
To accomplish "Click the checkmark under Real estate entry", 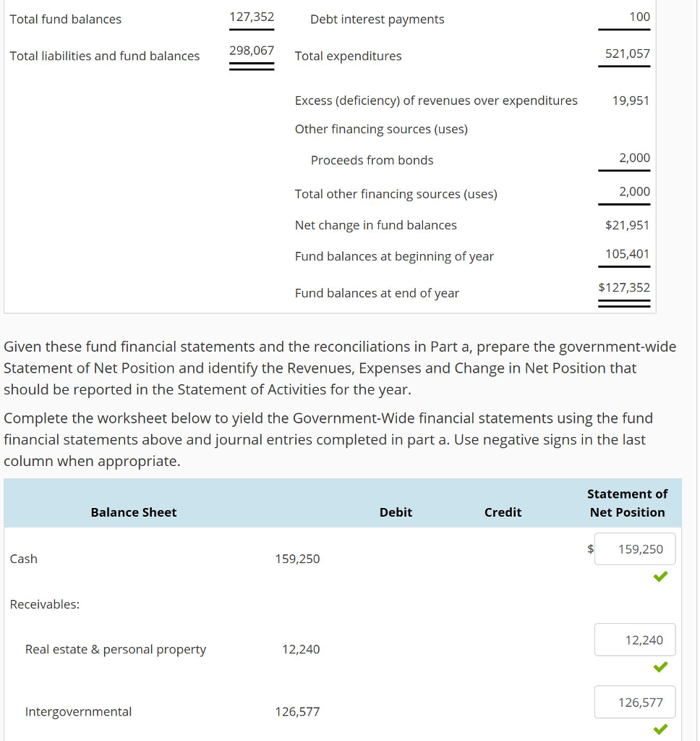I will [660, 666].
